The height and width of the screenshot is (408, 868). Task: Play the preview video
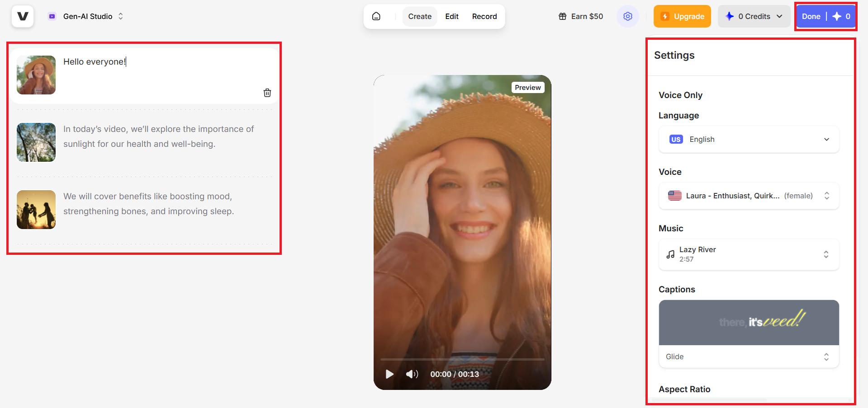tap(389, 374)
